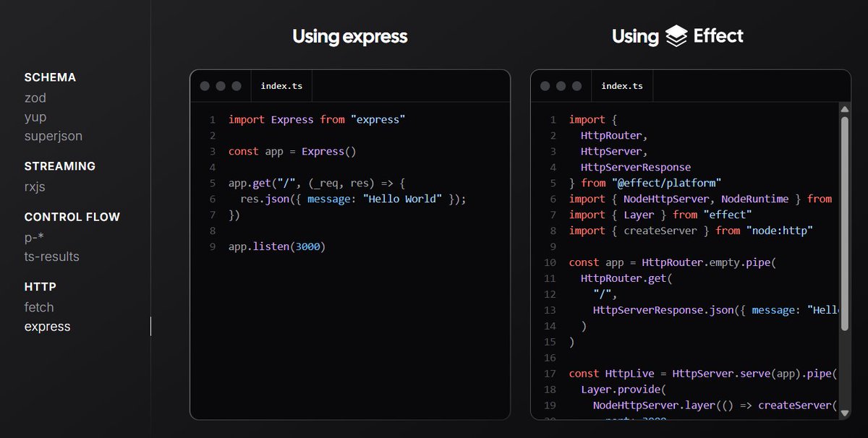Click the "Using express" heading
This screenshot has width=868, height=438.
(350, 36)
